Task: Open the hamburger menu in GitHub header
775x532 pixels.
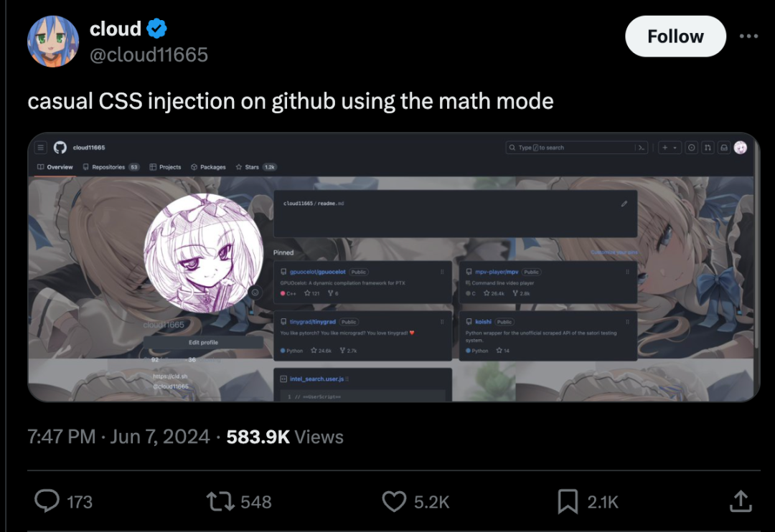Action: [x=40, y=147]
